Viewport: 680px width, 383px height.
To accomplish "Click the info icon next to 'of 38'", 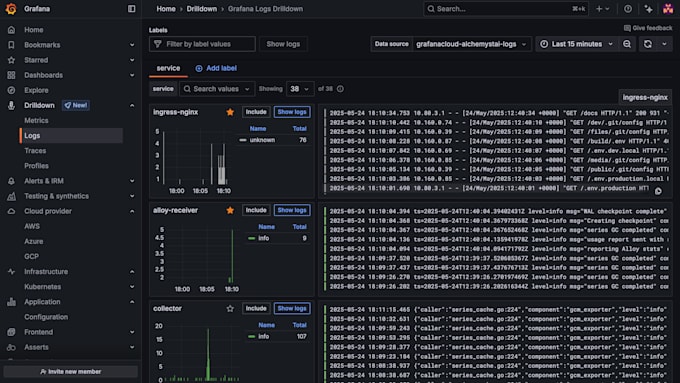I will pos(340,89).
